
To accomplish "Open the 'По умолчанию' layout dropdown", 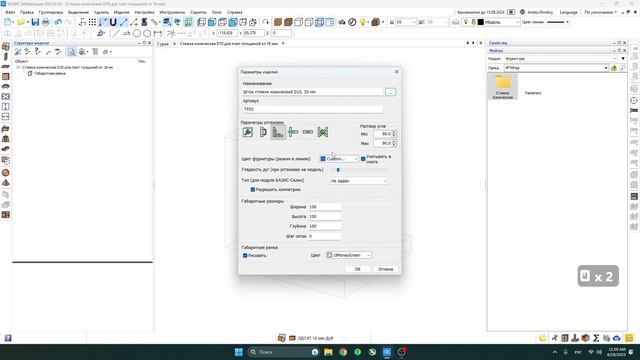I will 601,12.
